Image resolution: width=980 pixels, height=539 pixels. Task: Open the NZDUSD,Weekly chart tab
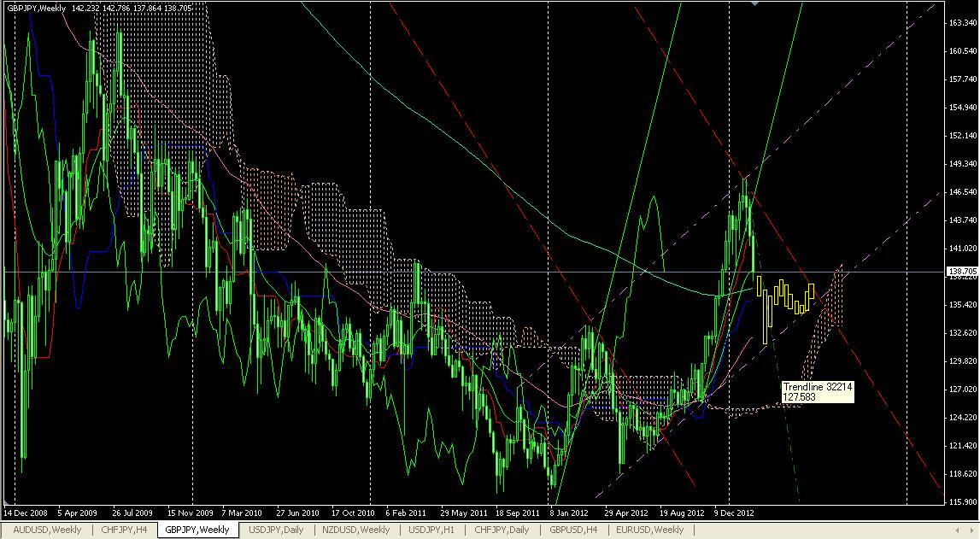(x=355, y=530)
